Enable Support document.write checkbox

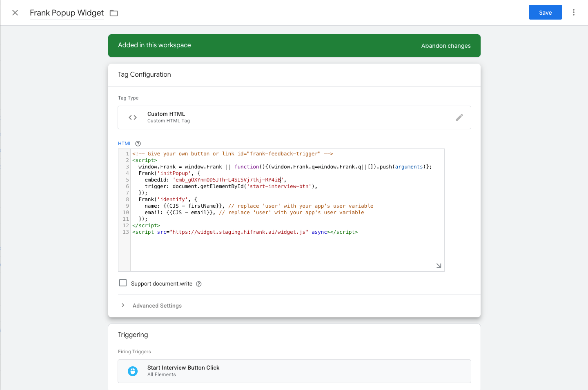[x=123, y=283]
